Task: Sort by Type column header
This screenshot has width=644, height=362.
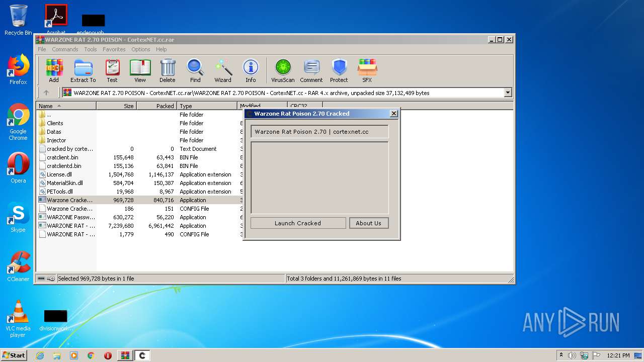Action: [207, 106]
